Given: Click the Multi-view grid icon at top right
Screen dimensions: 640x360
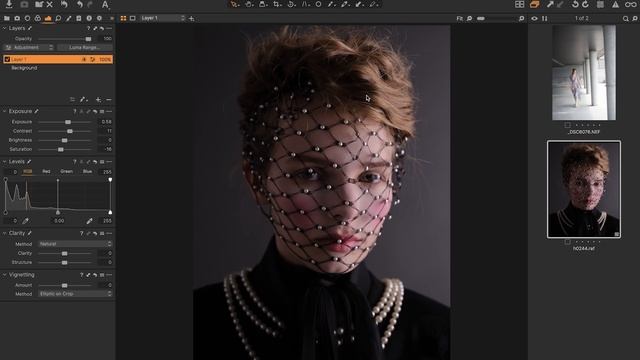Looking at the screenshot, I should (x=520, y=4).
